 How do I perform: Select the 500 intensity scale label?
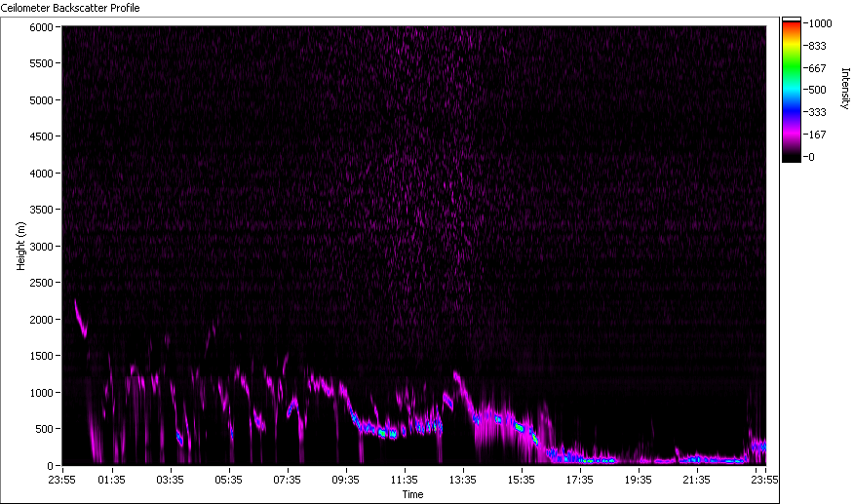pos(818,90)
